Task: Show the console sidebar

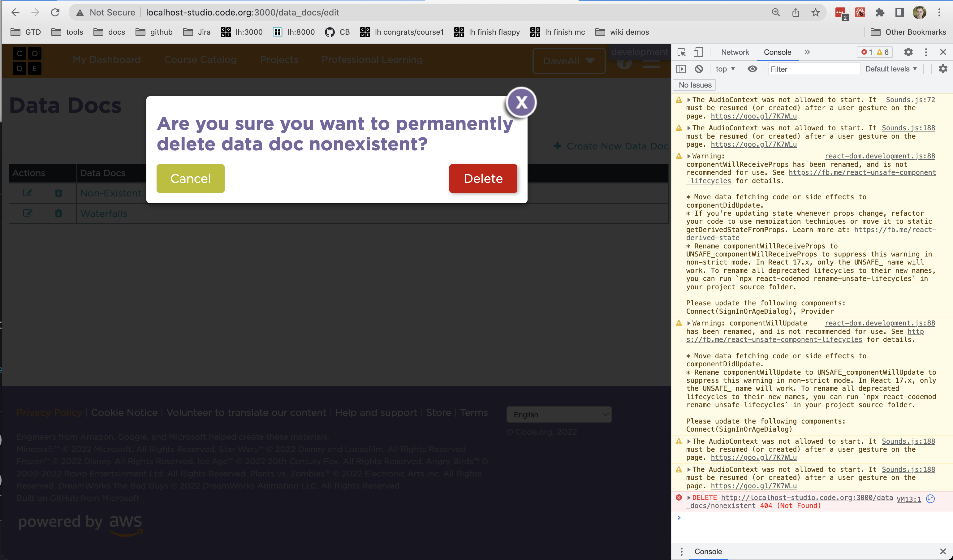Action: 681,69
